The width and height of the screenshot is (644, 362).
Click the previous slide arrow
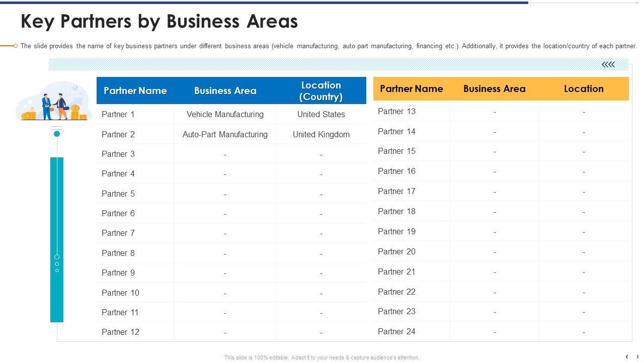(627, 357)
